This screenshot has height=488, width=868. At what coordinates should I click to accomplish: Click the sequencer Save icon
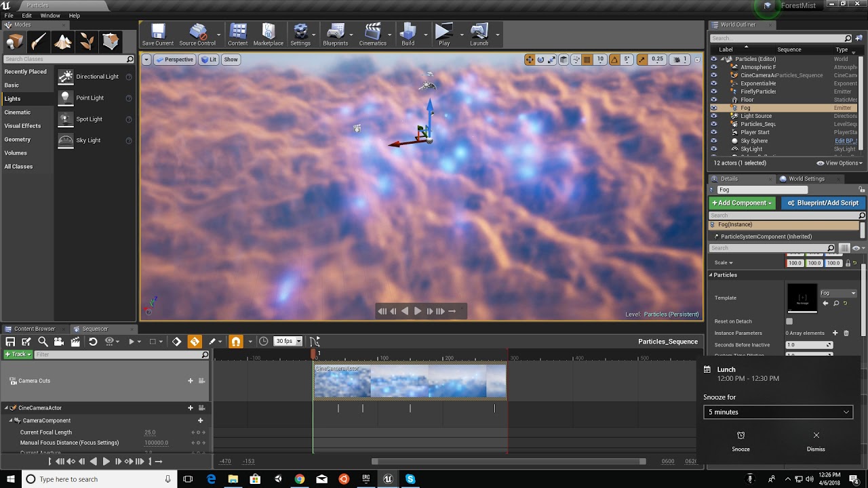click(10, 342)
